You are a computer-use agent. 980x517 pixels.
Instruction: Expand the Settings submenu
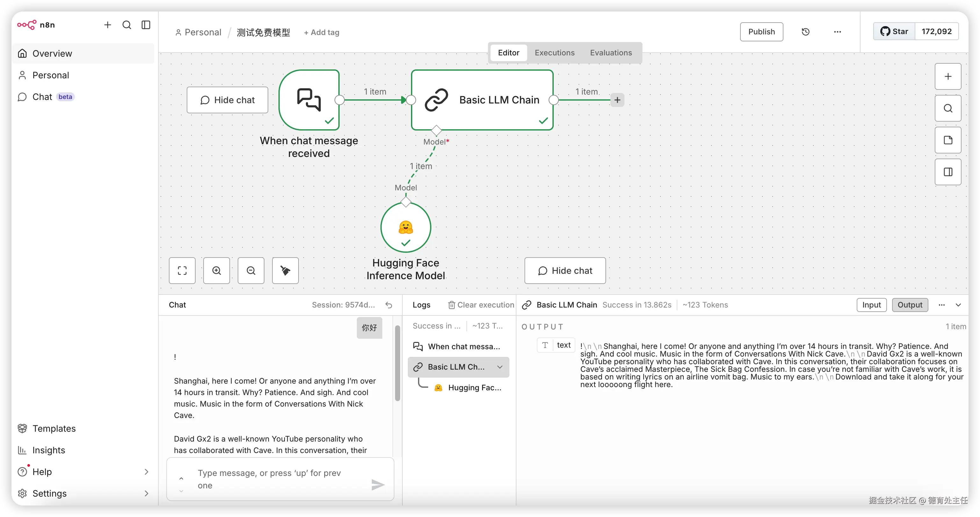pyautogui.click(x=147, y=493)
